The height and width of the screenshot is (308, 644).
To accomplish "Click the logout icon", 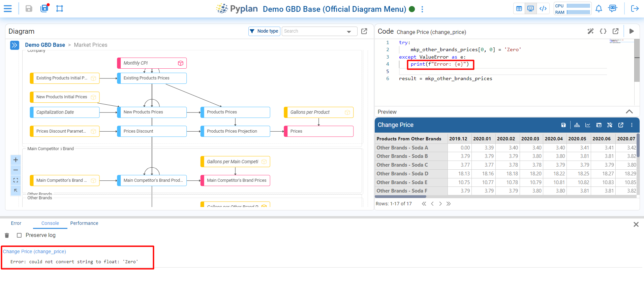I will click(x=635, y=9).
